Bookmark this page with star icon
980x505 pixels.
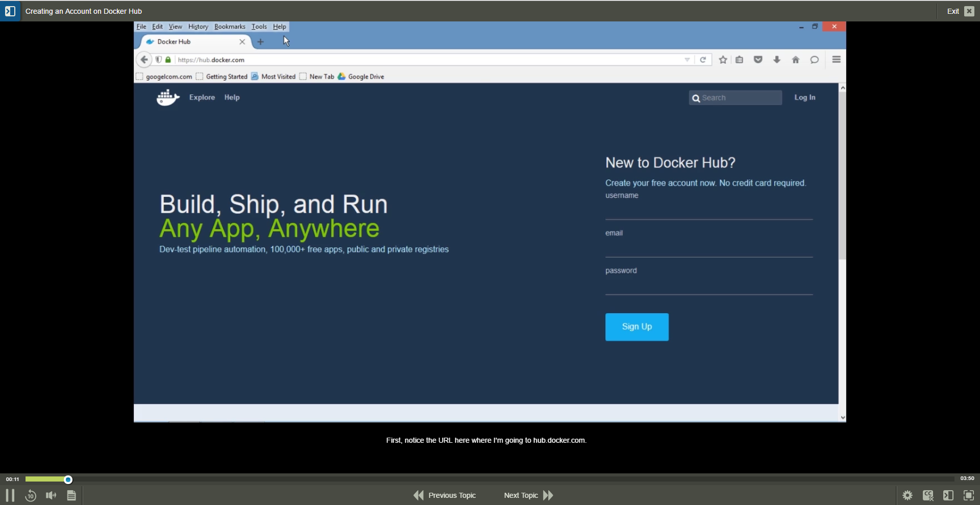click(x=723, y=60)
